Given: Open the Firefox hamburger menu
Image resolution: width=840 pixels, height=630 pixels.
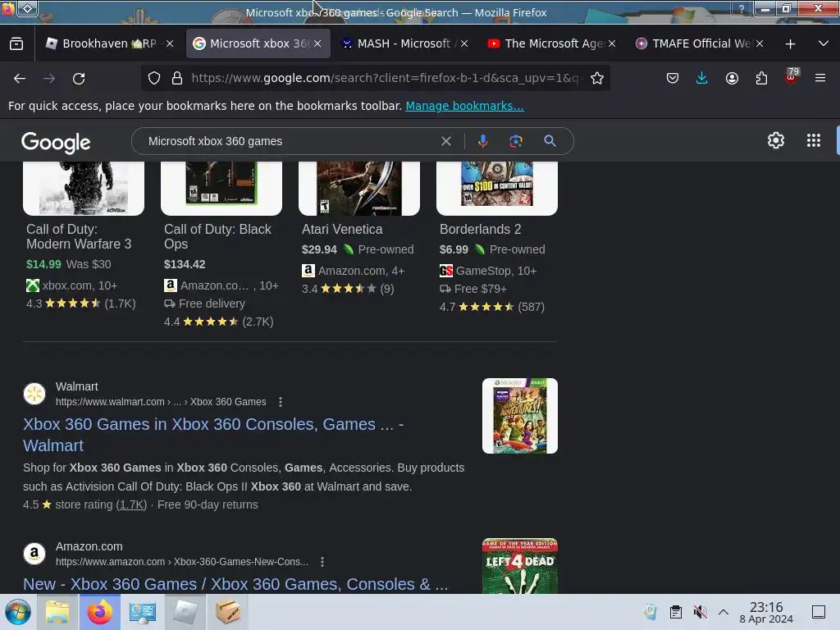Looking at the screenshot, I should tap(820, 78).
